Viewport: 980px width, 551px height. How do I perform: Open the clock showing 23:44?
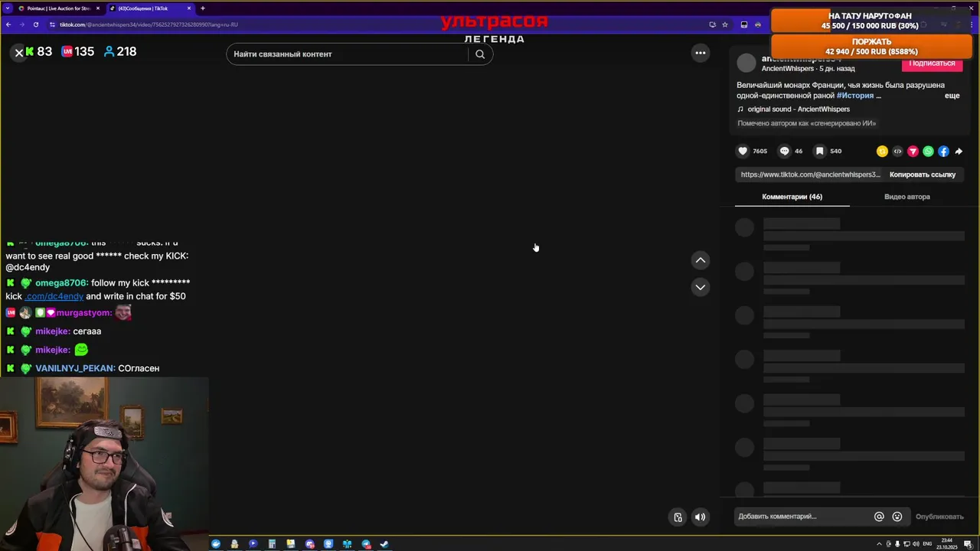tap(947, 544)
